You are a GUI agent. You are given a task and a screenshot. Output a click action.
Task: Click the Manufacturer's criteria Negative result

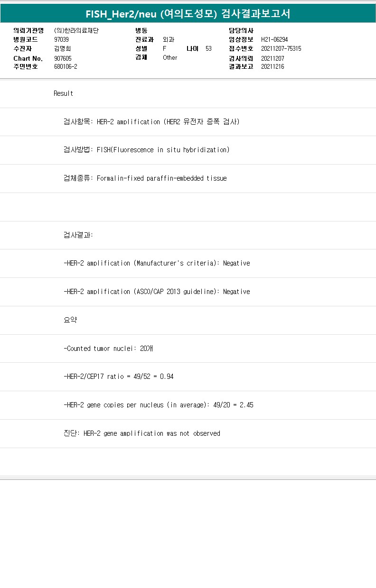click(157, 263)
